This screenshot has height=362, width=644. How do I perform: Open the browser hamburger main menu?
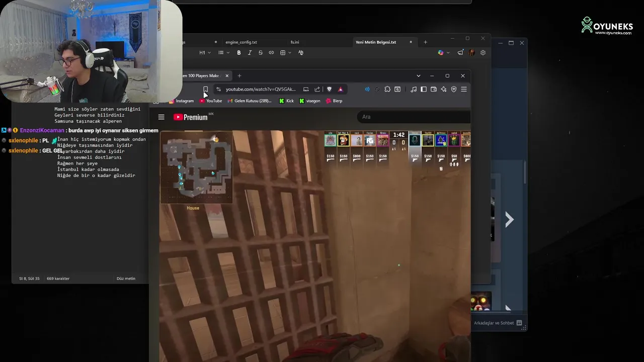tap(464, 89)
